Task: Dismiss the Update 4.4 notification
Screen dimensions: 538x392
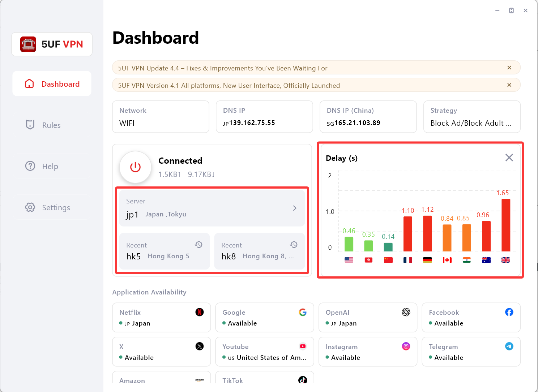Action: point(509,68)
